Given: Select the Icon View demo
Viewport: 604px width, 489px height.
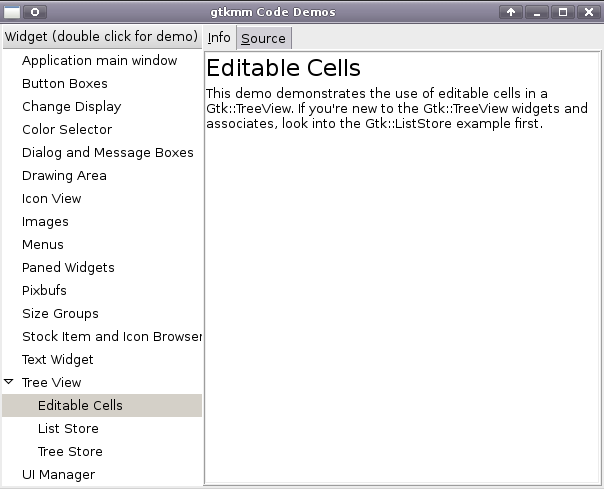Looking at the screenshot, I should [52, 199].
